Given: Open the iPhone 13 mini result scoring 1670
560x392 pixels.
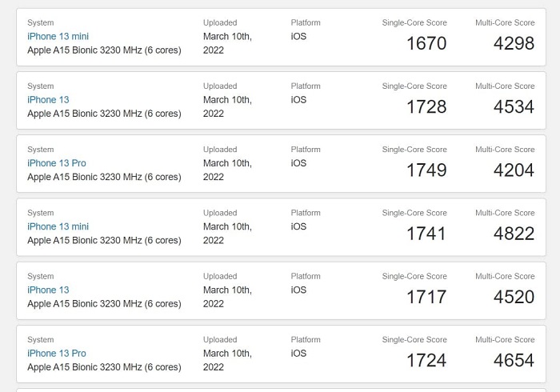Looking at the screenshot, I should coord(58,37).
